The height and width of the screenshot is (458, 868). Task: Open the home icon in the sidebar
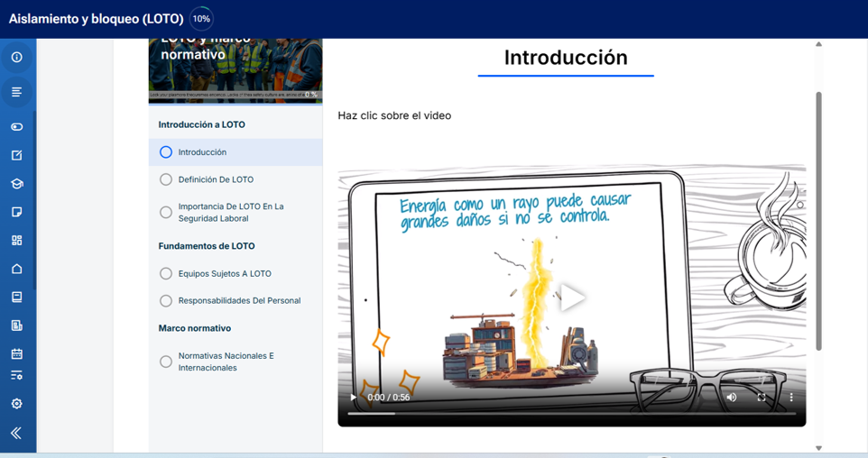(16, 269)
